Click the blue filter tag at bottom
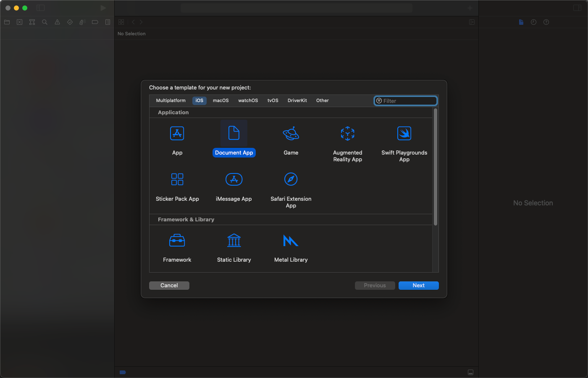The height and width of the screenshot is (378, 588). 123,372
